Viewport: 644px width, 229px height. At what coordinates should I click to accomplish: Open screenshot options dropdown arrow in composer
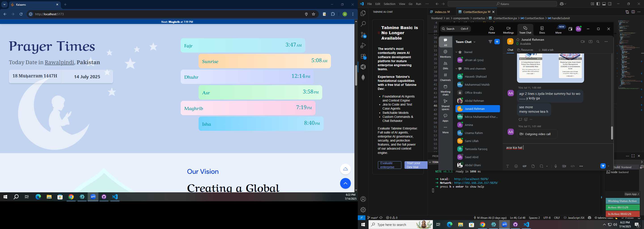click(547, 166)
